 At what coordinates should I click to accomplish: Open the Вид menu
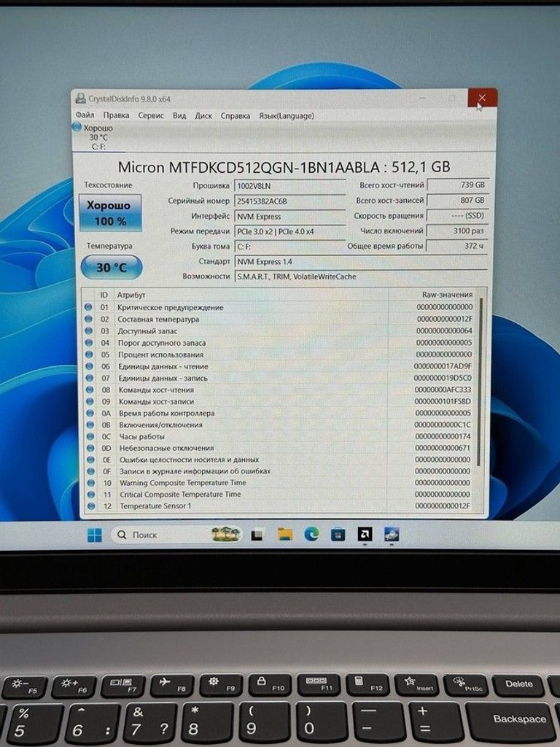[179, 116]
